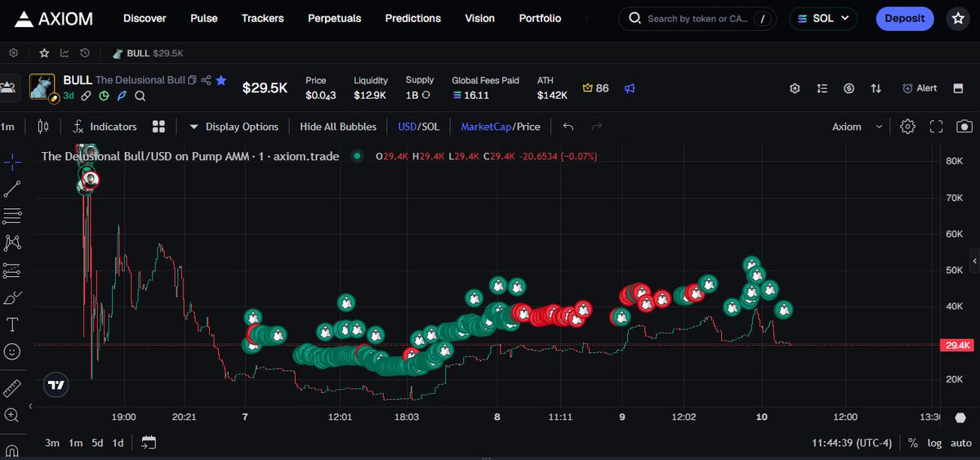The height and width of the screenshot is (460, 980).
Task: Set chart range to 5d
Action: tap(97, 443)
